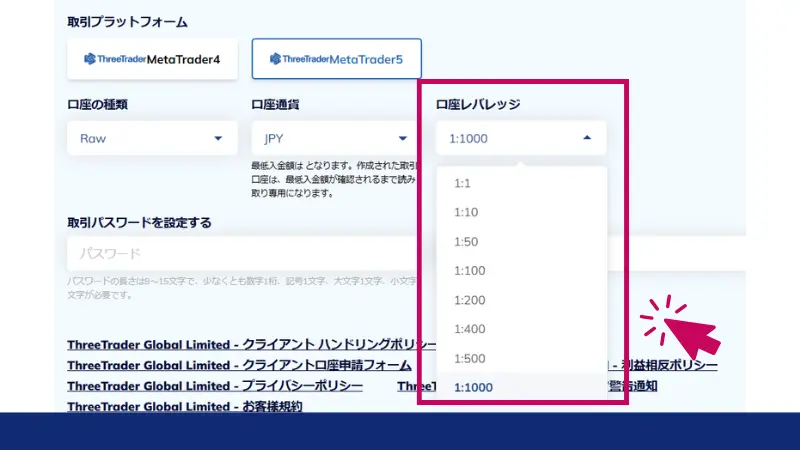Click ThreeTrader logo in MetaTrader4 card
This screenshot has width=800, height=450.
pos(115,59)
